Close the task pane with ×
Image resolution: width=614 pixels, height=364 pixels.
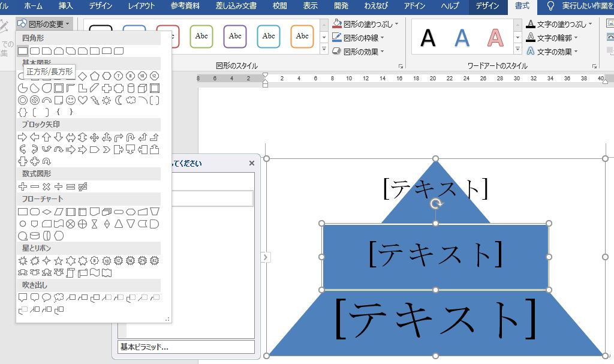pos(251,163)
